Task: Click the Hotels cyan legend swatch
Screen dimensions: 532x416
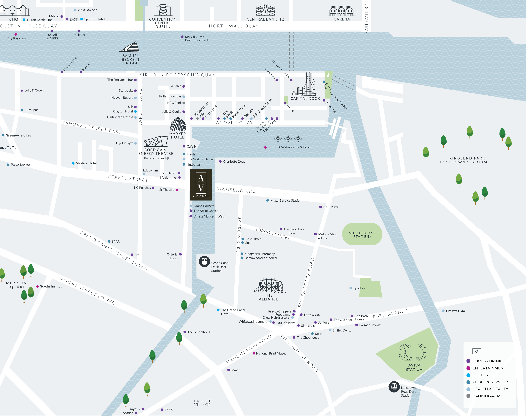Action: (x=474, y=379)
